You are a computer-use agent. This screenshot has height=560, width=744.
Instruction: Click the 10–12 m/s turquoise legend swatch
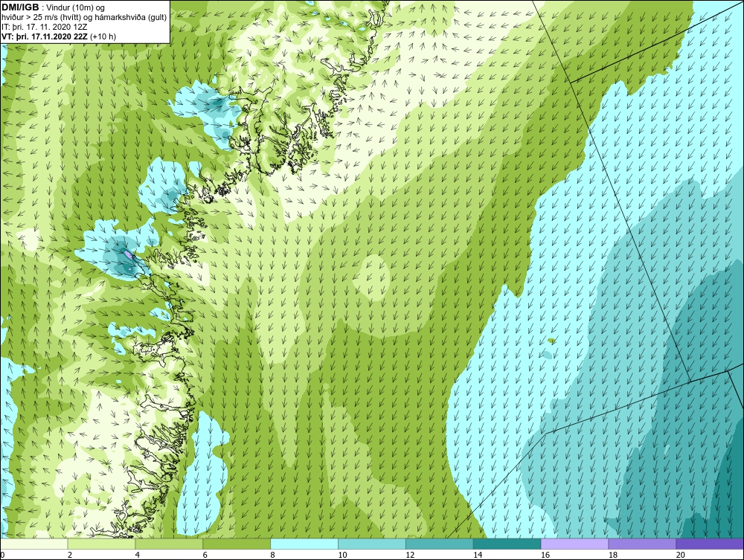(372, 544)
